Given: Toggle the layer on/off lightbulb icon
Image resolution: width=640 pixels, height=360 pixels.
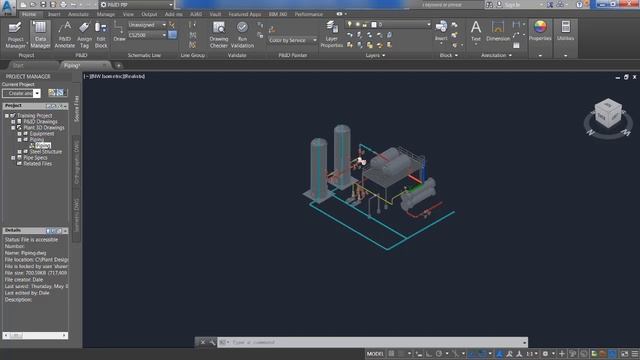Looking at the screenshot, I should pyautogui.click(x=349, y=24).
